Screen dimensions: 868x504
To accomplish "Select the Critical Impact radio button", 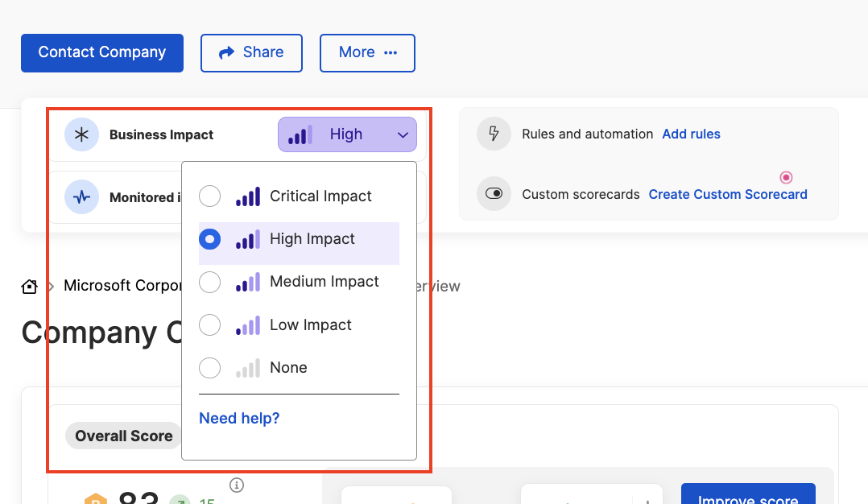I will click(210, 196).
